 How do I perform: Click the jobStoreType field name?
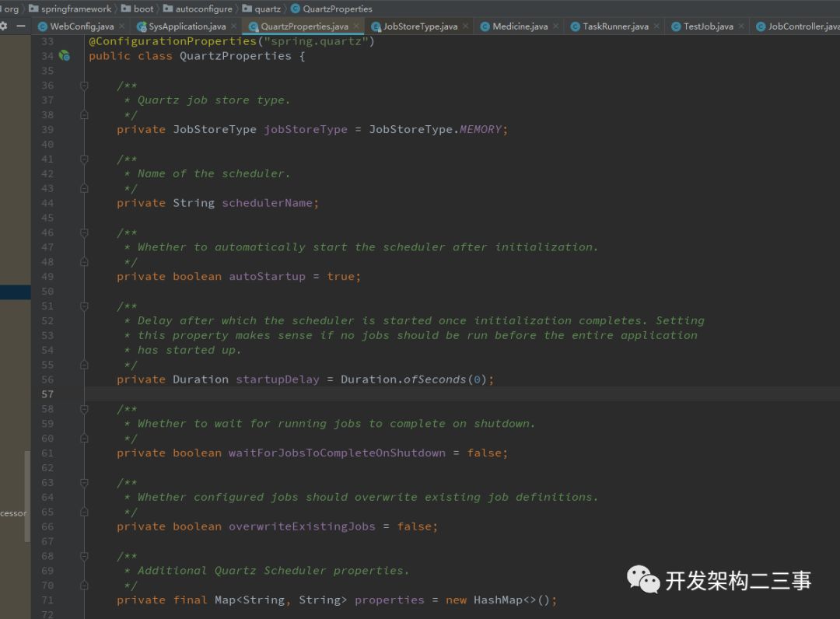(306, 130)
